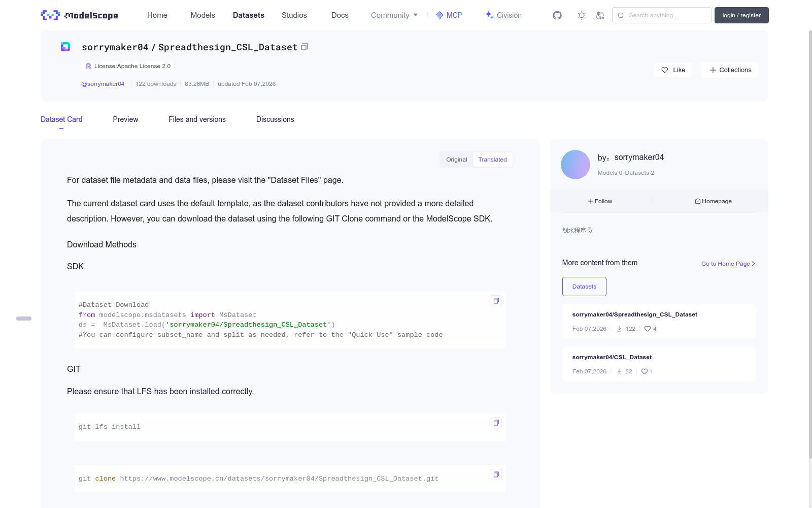Click heart icon on Spreadthesign_CSL_Dataset card
This screenshot has width=812, height=508.
click(x=648, y=329)
